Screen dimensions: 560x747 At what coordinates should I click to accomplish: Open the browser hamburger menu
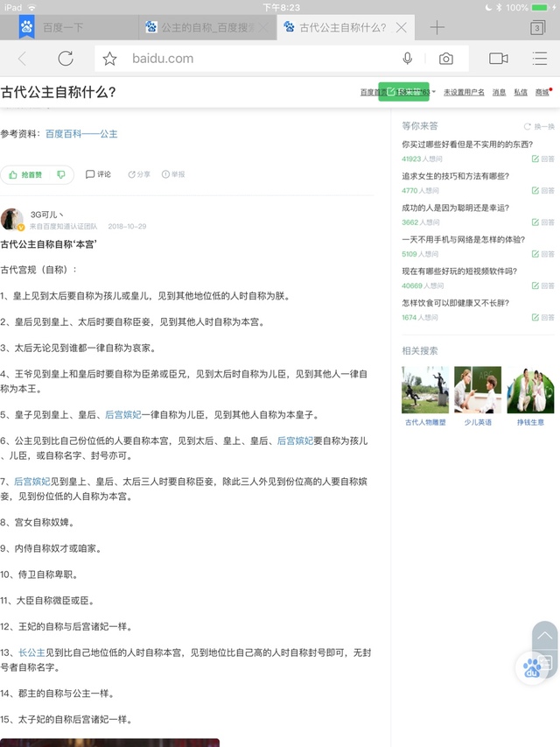point(540,59)
